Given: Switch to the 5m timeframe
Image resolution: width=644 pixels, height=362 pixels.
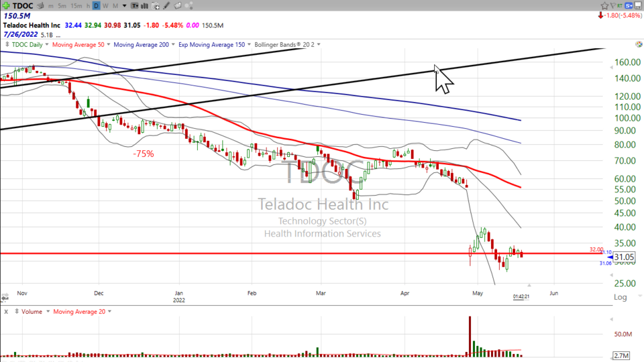Looking at the screenshot, I should [x=62, y=5].
